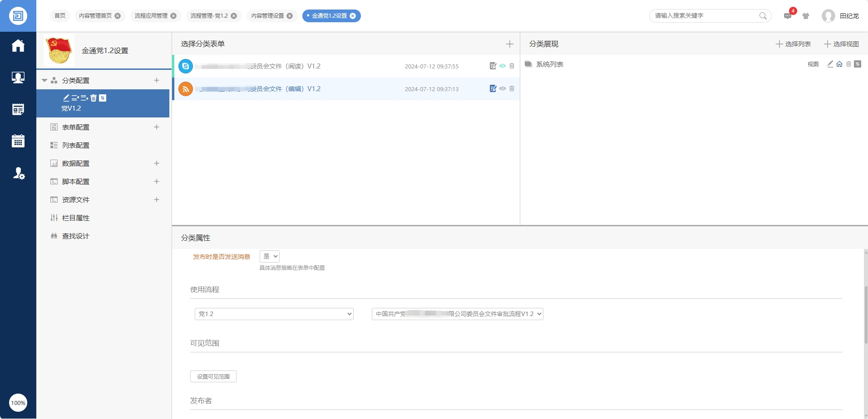Close the 流程管理-党1.2 tab
The width and height of the screenshot is (868, 419).
pyautogui.click(x=234, y=16)
